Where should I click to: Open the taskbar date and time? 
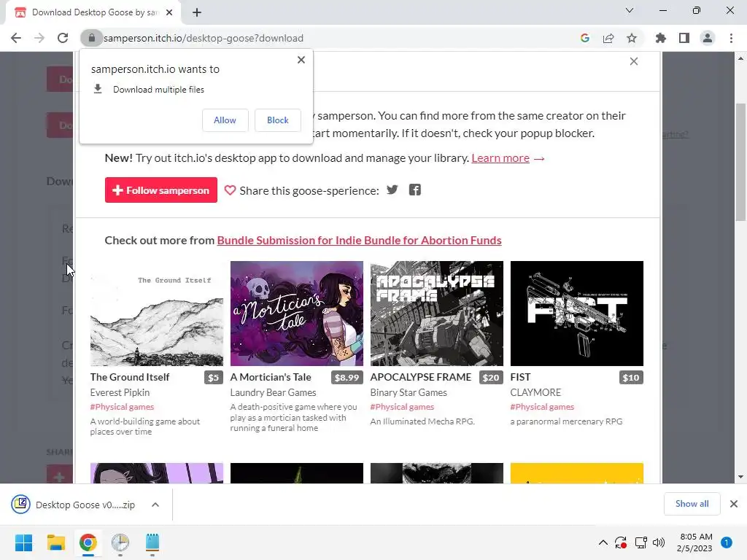(695, 542)
